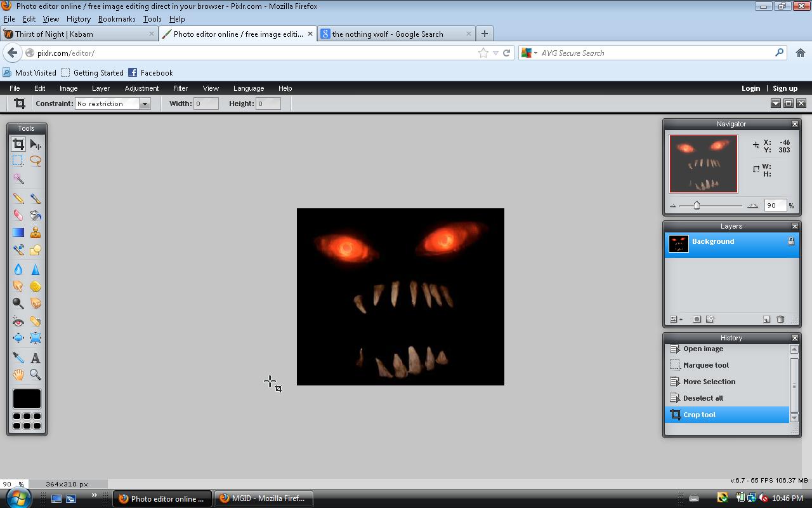Select the Pinch tool
Viewport: 812px width, 508px height.
pos(36,338)
